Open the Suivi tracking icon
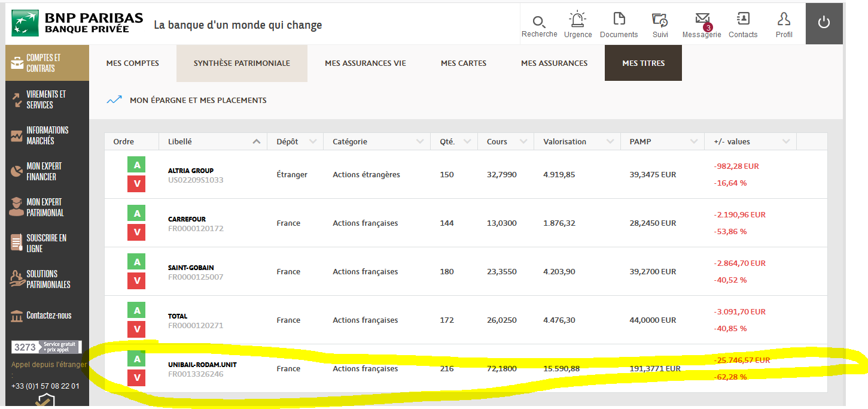The width and height of the screenshot is (868, 409). [x=660, y=20]
